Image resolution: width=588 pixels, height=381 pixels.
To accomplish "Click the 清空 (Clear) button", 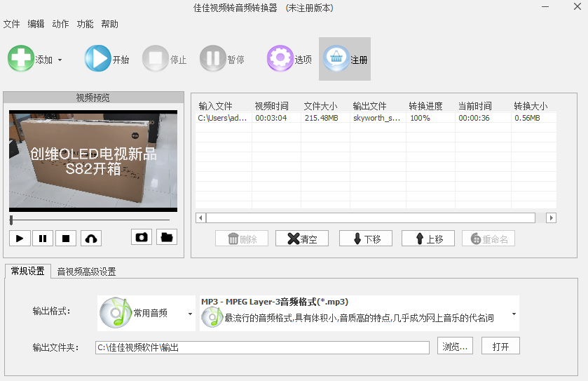I will [x=302, y=239].
